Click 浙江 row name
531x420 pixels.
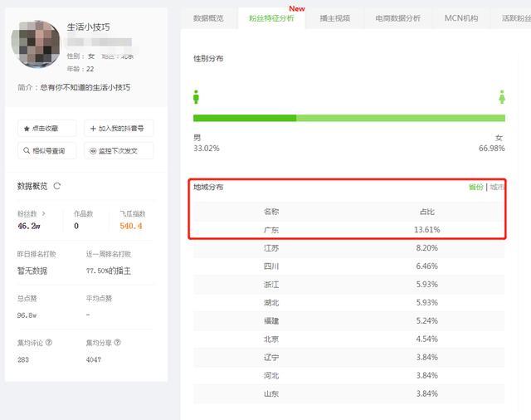click(271, 285)
